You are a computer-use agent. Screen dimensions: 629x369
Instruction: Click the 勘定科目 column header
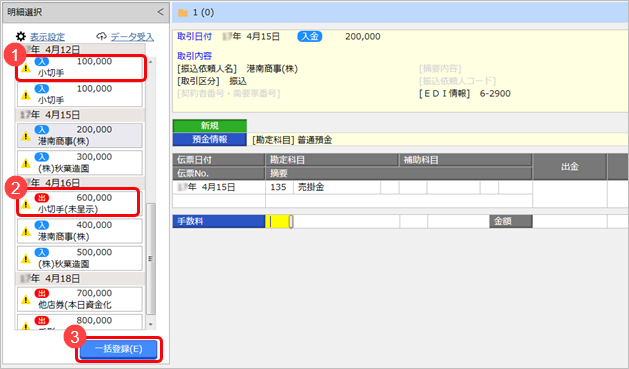point(332,160)
